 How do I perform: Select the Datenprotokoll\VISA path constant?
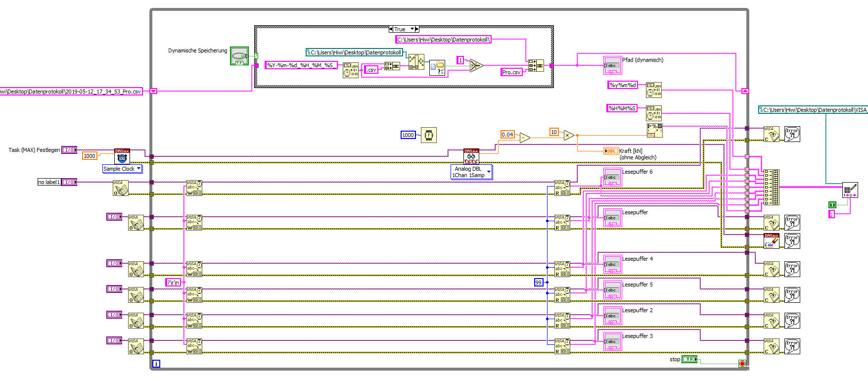[x=813, y=110]
